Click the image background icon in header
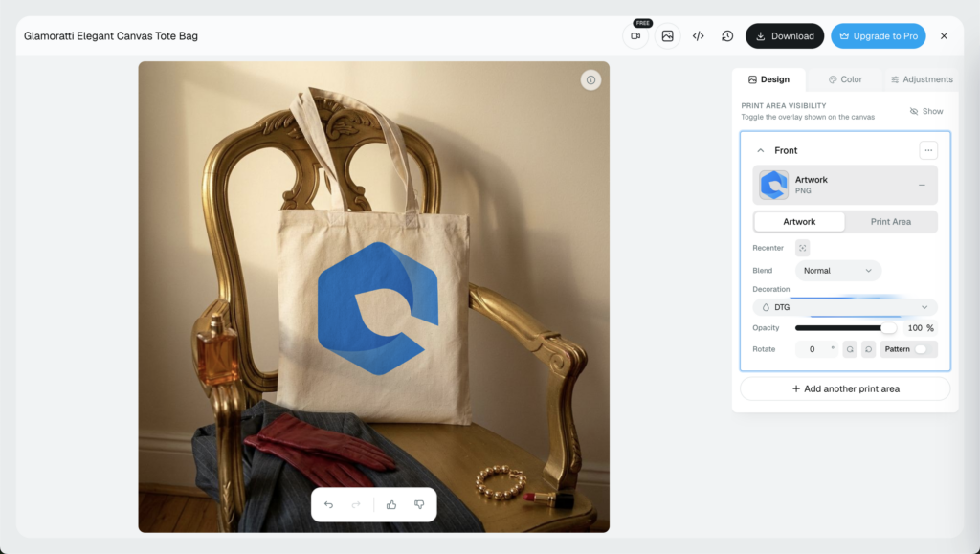Viewport: 980px width, 554px height. (667, 36)
